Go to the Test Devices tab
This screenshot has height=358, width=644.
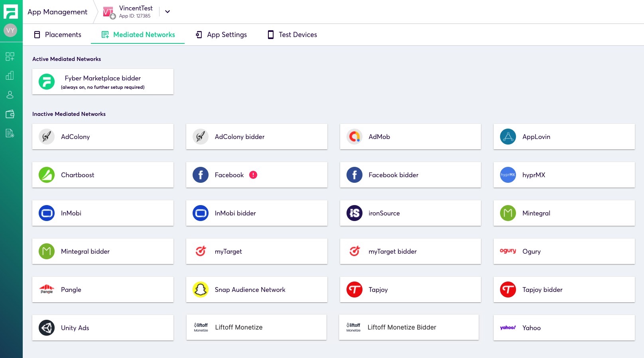pyautogui.click(x=292, y=35)
